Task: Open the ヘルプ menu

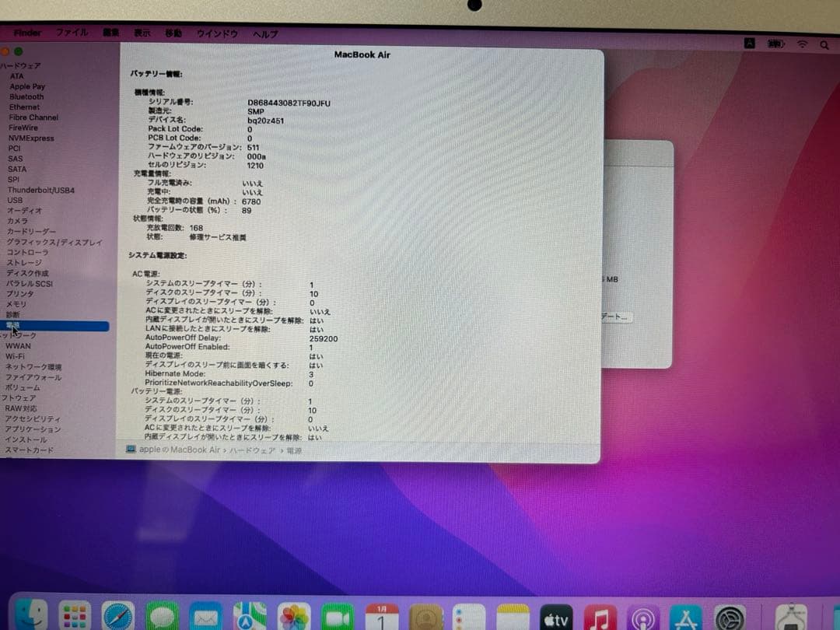Action: 264,33
